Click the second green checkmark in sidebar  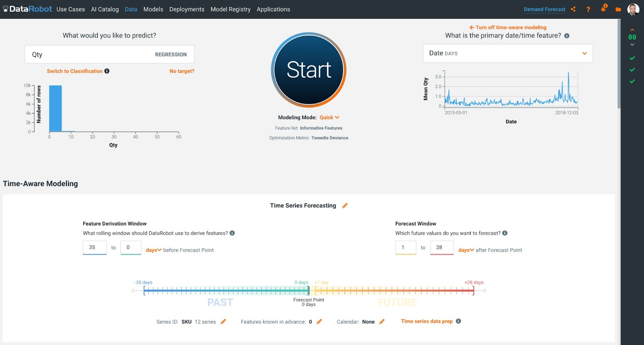pyautogui.click(x=632, y=70)
